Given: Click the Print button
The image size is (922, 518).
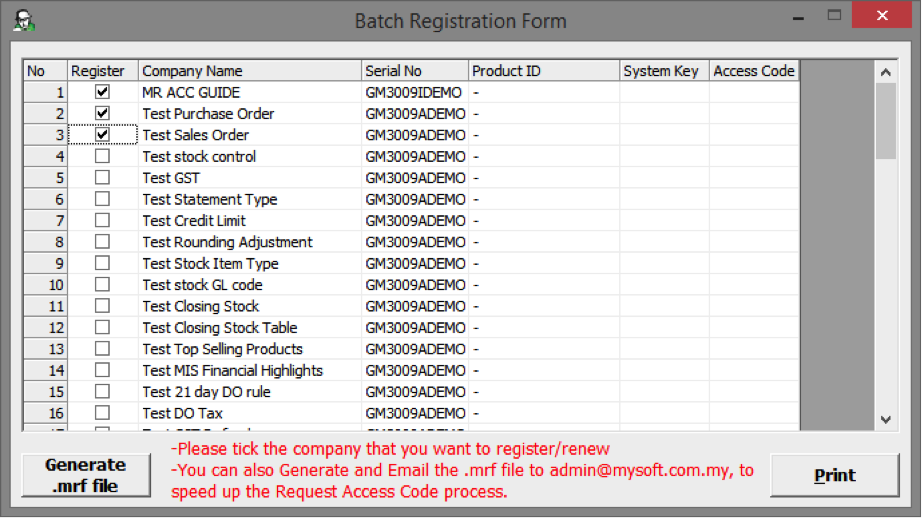Looking at the screenshot, I should pos(834,475).
